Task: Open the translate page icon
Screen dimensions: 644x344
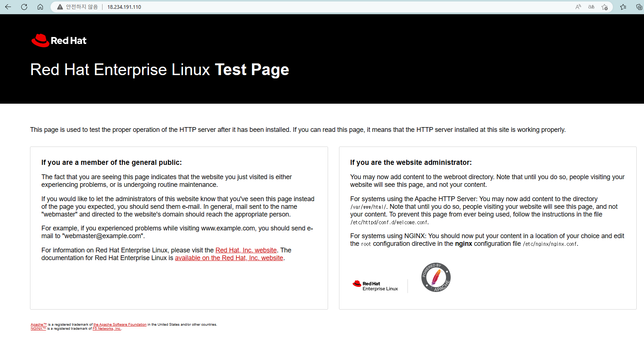Action: [x=591, y=7]
